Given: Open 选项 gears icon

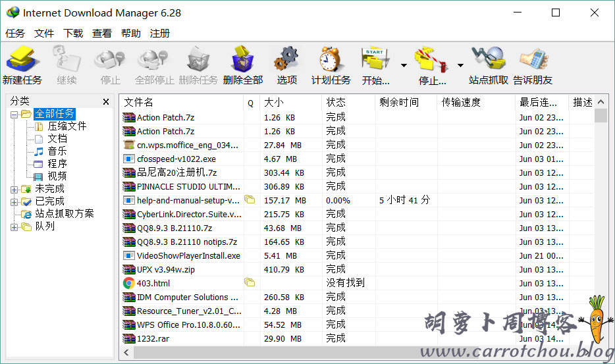Looking at the screenshot, I should click(286, 59).
